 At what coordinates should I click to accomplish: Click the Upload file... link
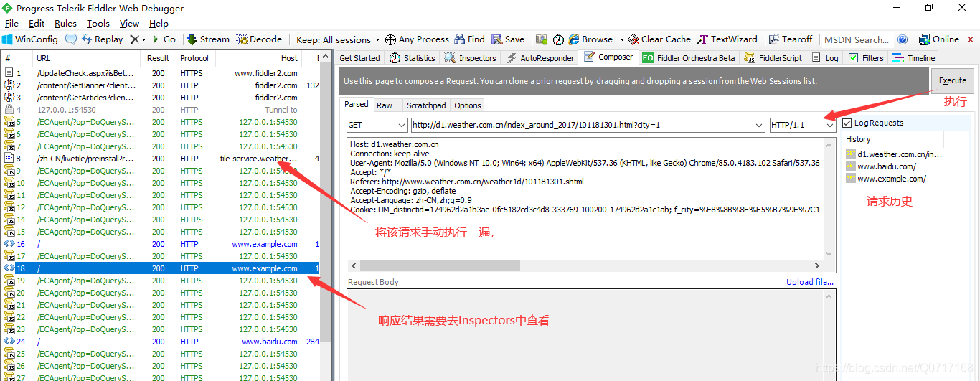(810, 282)
